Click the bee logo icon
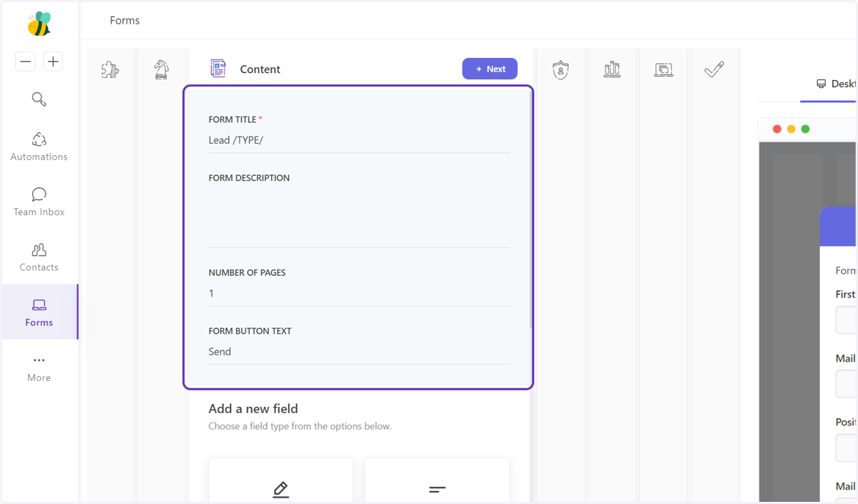This screenshot has width=858, height=504. [39, 24]
